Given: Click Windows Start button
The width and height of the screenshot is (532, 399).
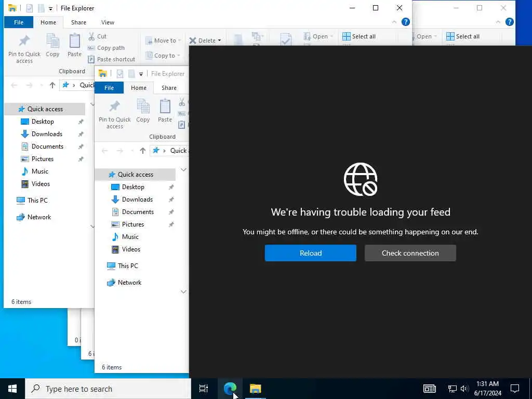Looking at the screenshot, I should (12, 389).
